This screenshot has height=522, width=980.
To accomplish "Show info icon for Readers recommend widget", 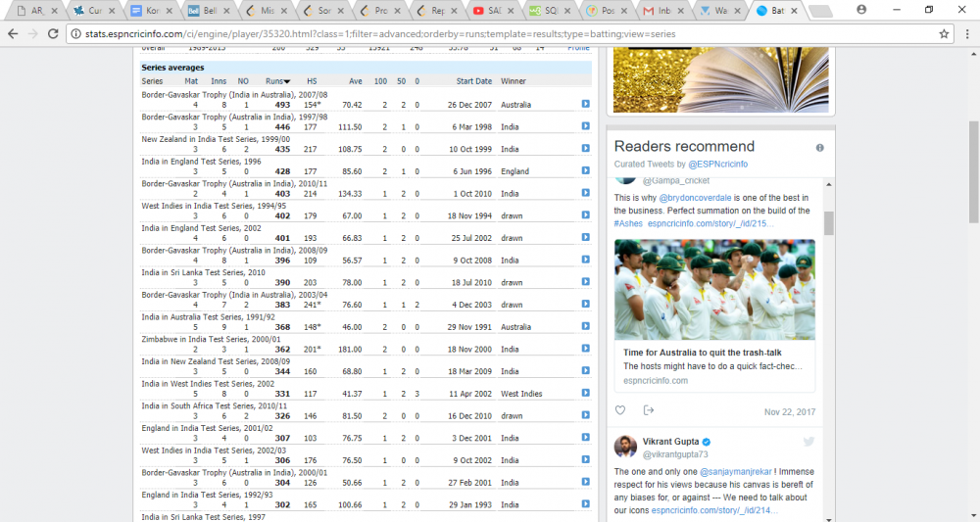I will [819, 148].
